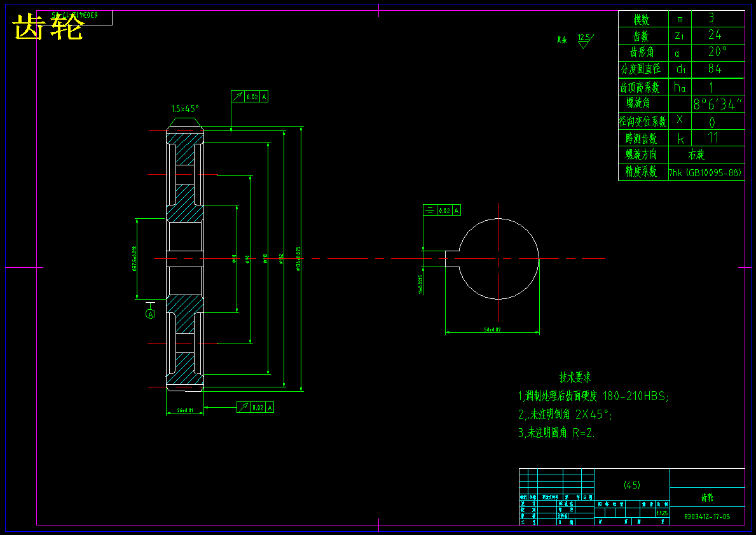Click the green 齿轮 name in the title block
Screen dimensions: 756x535
tap(707, 497)
